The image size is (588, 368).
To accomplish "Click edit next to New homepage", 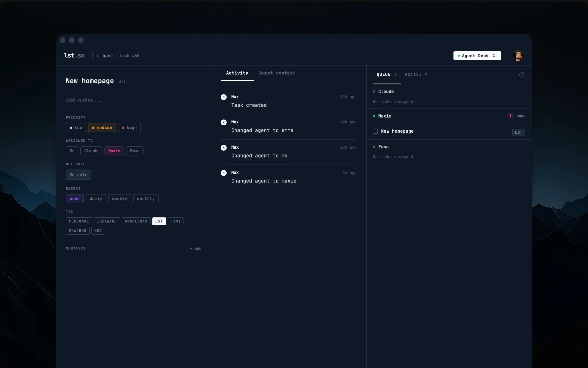I will coord(121,82).
